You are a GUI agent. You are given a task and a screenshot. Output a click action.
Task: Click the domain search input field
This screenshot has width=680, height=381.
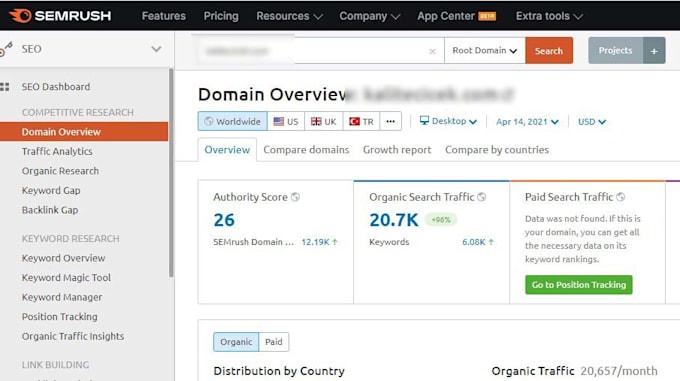point(321,51)
